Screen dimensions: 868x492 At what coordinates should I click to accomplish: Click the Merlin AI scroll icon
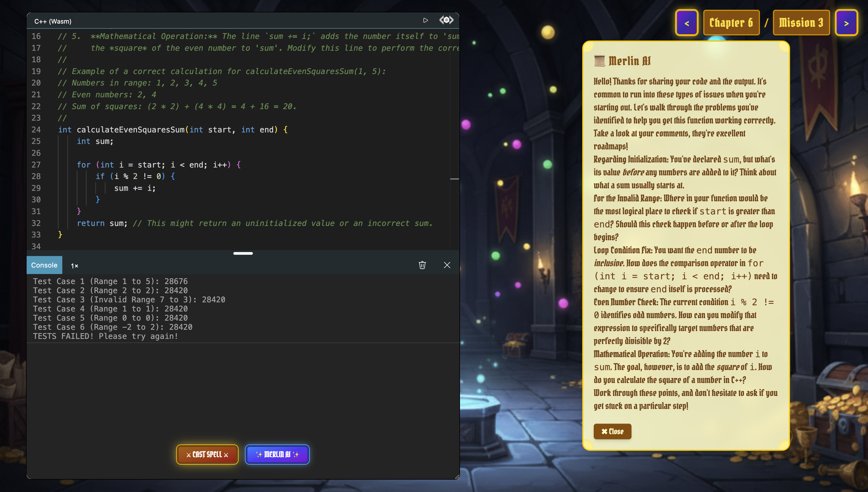pyautogui.click(x=600, y=61)
